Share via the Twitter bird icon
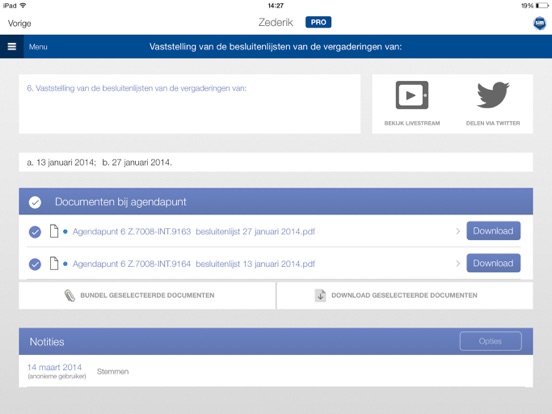Screen dimensions: 552x414 493,95
